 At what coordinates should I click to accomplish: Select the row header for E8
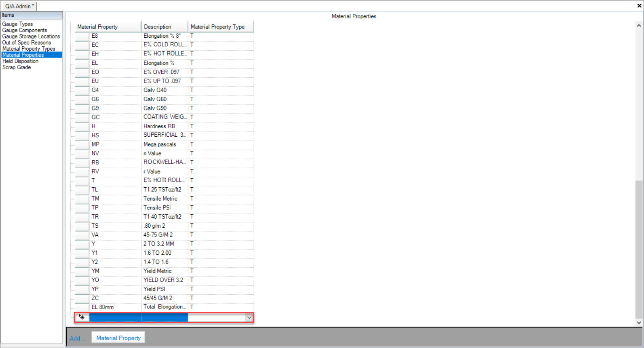[x=82, y=36]
